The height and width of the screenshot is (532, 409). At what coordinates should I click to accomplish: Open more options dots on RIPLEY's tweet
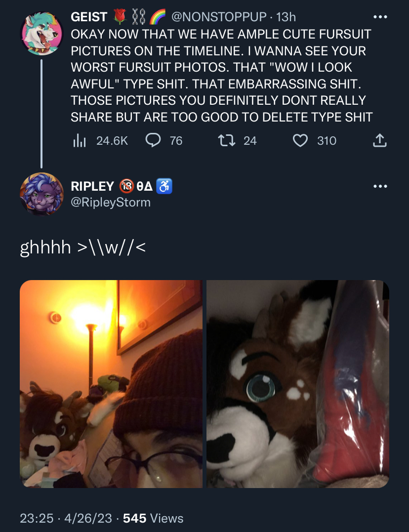[380, 186]
